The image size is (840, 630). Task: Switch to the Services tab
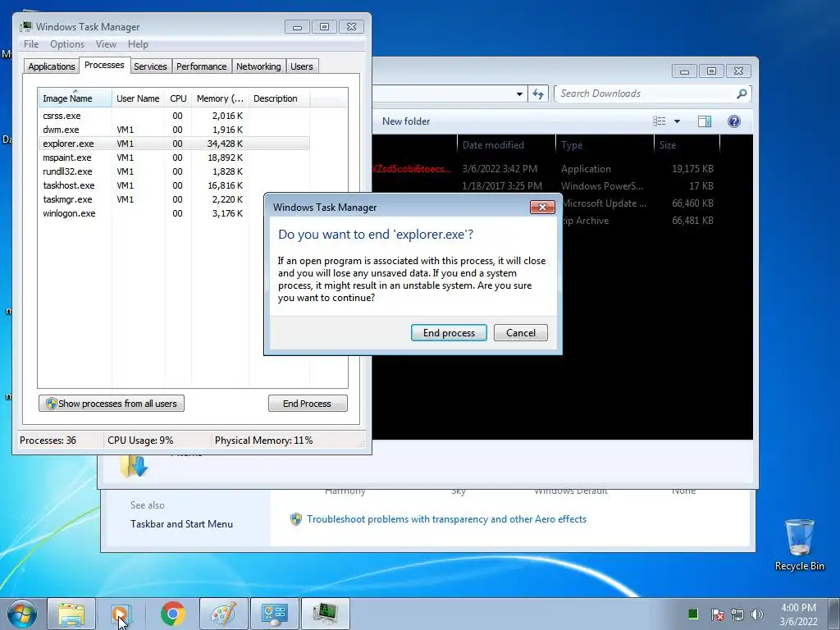point(150,66)
